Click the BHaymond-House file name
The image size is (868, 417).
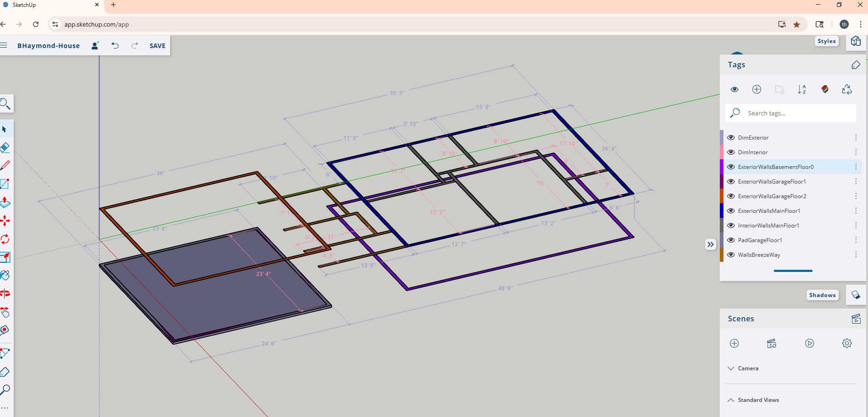pos(48,46)
